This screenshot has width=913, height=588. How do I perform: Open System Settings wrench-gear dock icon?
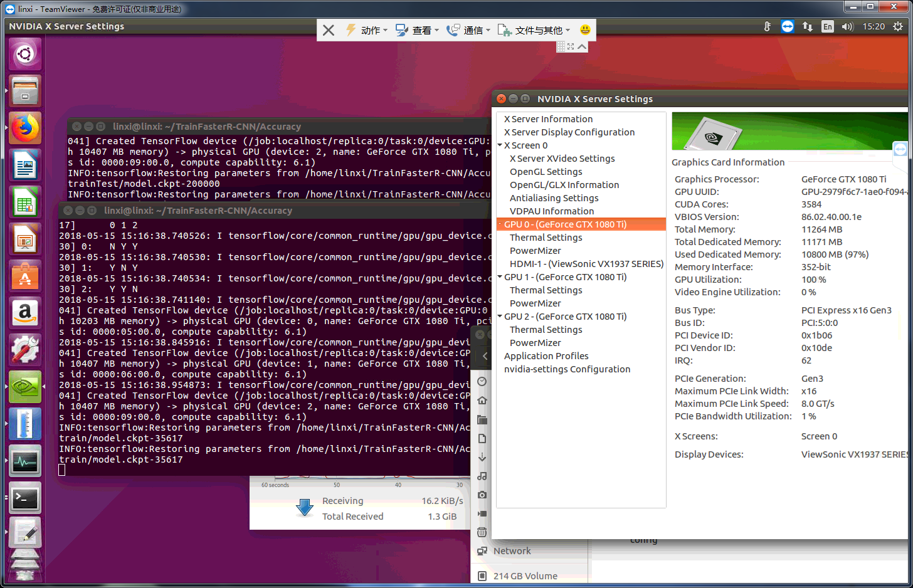[25, 350]
